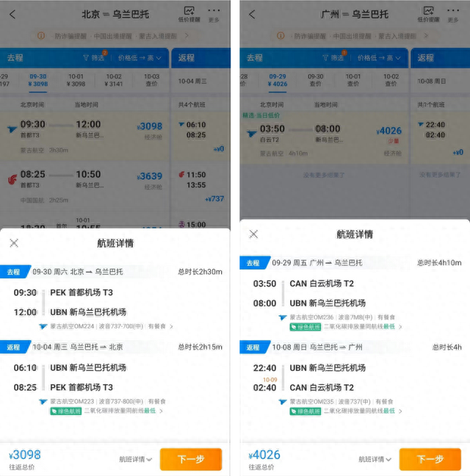Image resolution: width=470 pixels, height=476 pixels.
Task: Tap the green flight badge under OM236
Action: [x=305, y=327]
